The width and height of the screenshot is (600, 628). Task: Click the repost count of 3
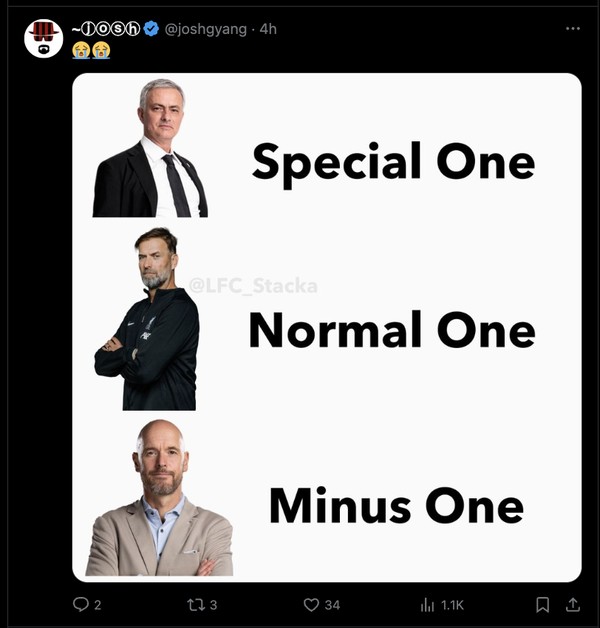tap(213, 605)
